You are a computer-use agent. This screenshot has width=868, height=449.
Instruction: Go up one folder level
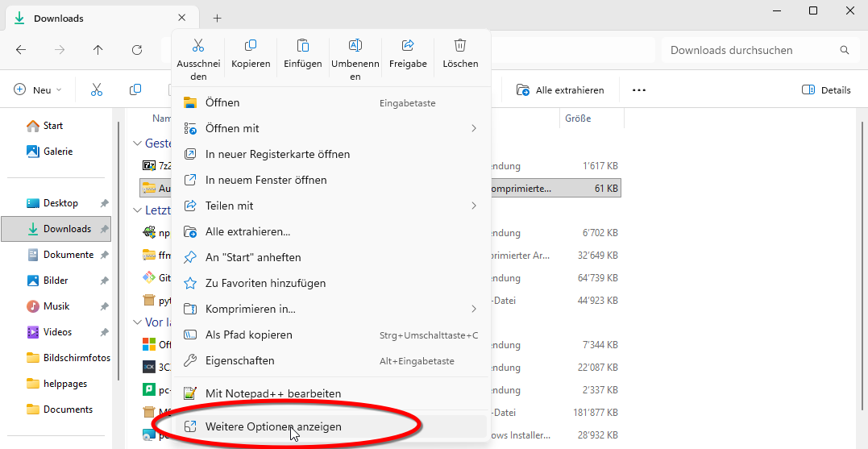pyautogui.click(x=98, y=50)
